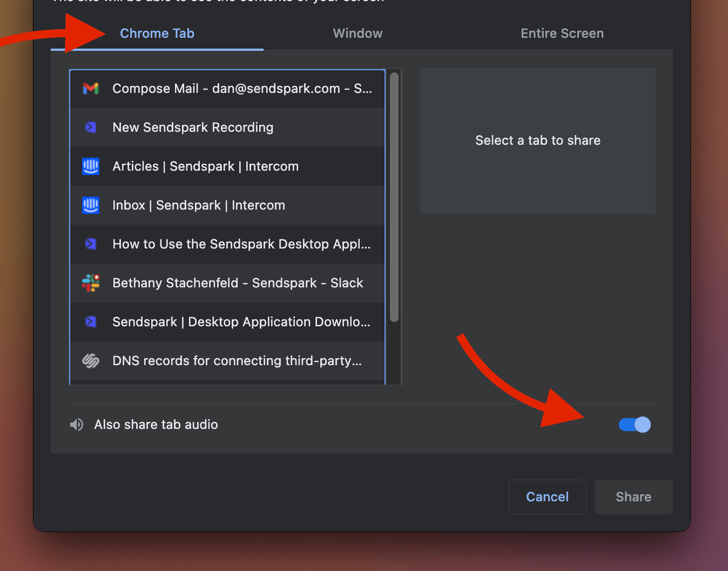Switch to the Chrome Tab tab
Image resolution: width=728 pixels, height=571 pixels.
point(157,33)
